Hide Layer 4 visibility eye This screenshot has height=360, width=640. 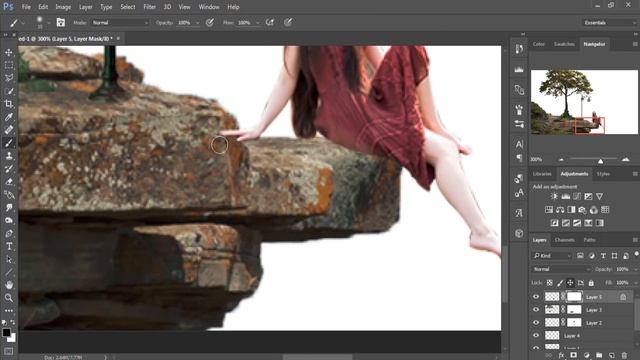[536, 336]
